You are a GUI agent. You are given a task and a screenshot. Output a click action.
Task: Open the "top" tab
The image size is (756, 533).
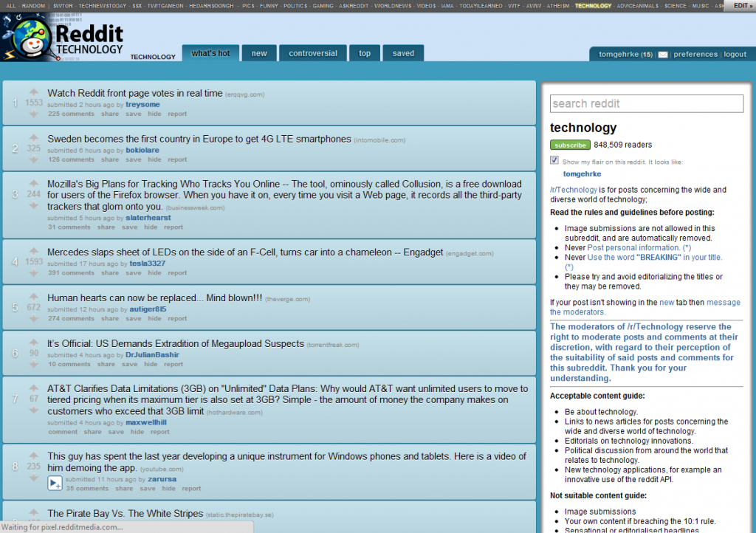365,53
